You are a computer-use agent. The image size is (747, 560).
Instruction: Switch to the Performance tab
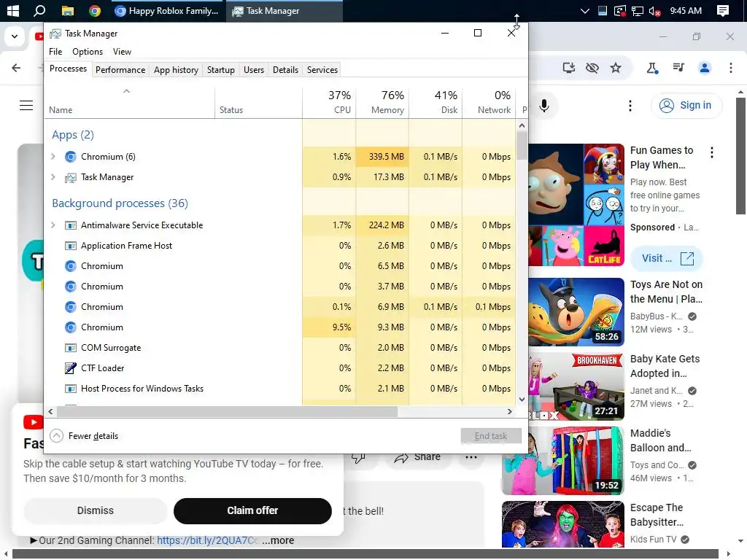[x=120, y=70]
